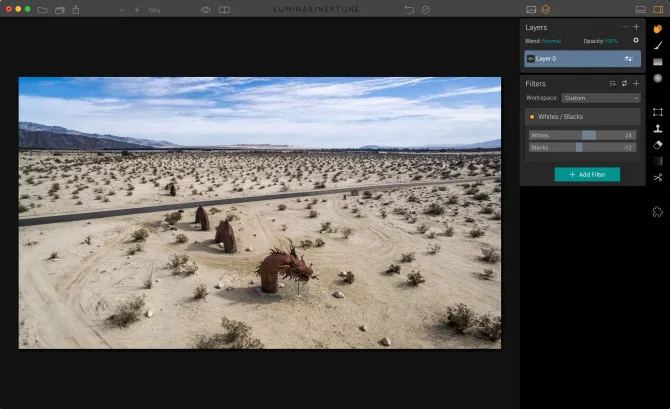The width and height of the screenshot is (670, 409).
Task: Open the Blend mode Normal dropdown
Action: click(x=552, y=41)
